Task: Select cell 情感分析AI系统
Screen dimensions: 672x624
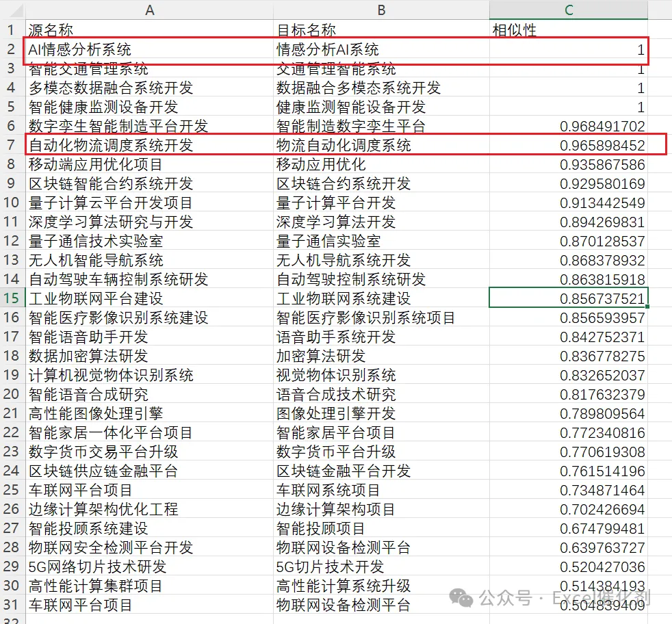Action: [x=381, y=49]
